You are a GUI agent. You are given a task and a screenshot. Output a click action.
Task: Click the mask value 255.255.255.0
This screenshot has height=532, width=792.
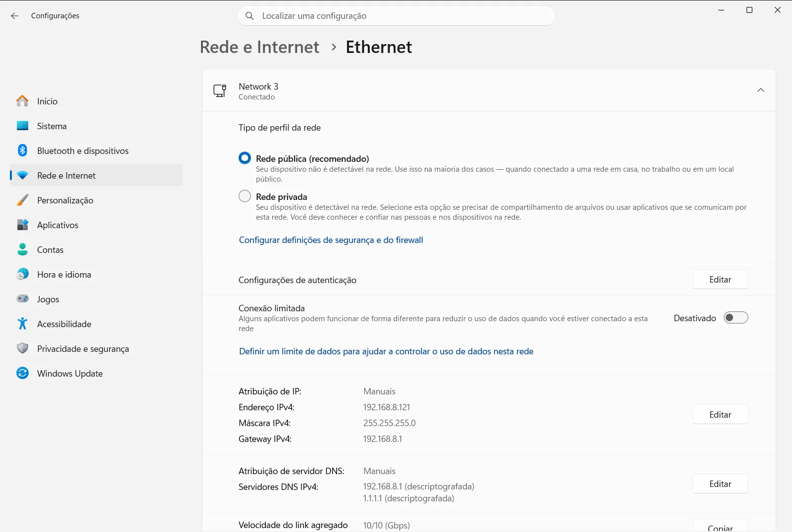(x=390, y=423)
